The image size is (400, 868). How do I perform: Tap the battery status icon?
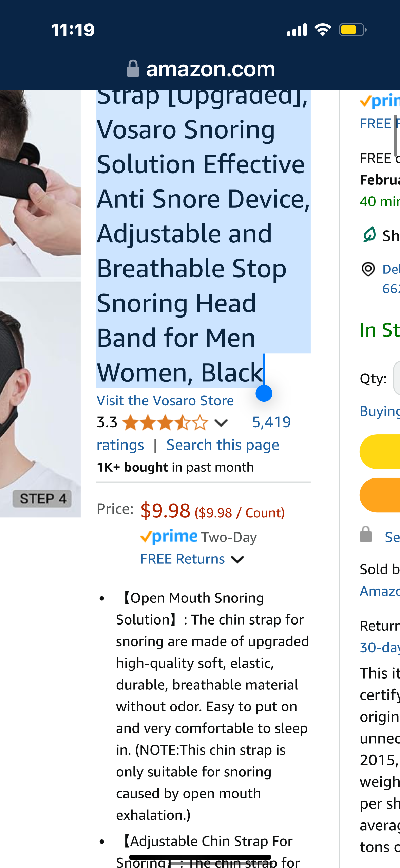point(352,30)
